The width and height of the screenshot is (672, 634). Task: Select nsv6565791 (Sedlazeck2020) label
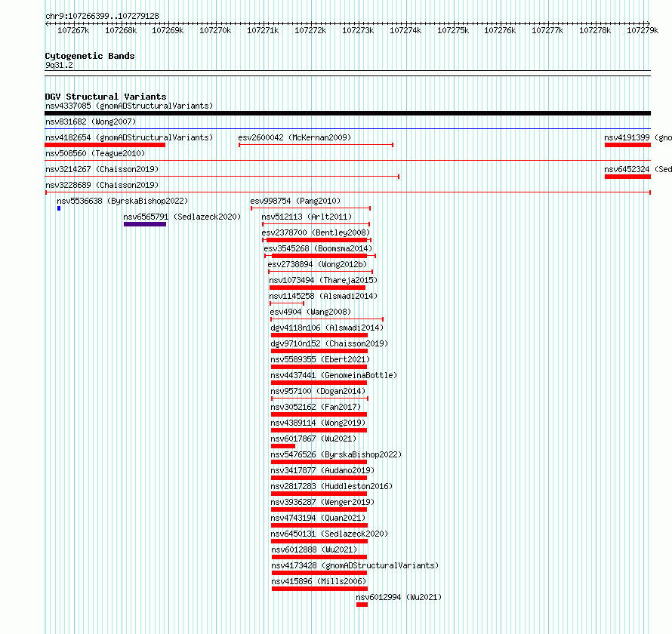pos(182,217)
